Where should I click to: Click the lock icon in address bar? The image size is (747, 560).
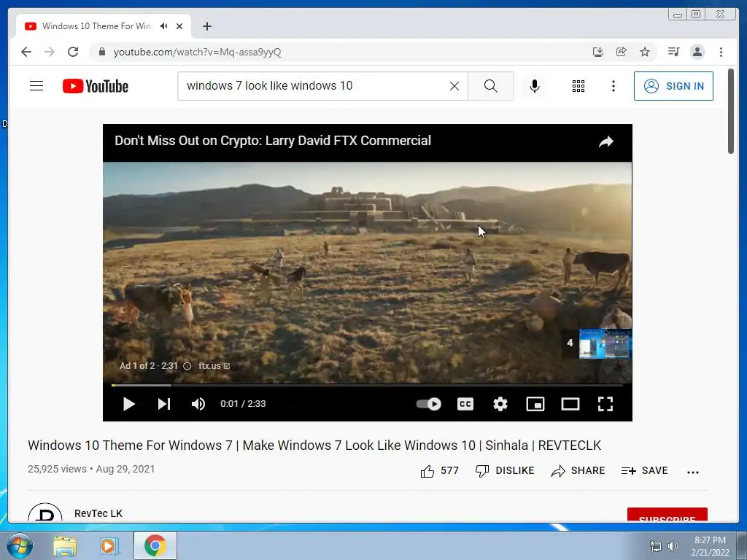tap(101, 52)
